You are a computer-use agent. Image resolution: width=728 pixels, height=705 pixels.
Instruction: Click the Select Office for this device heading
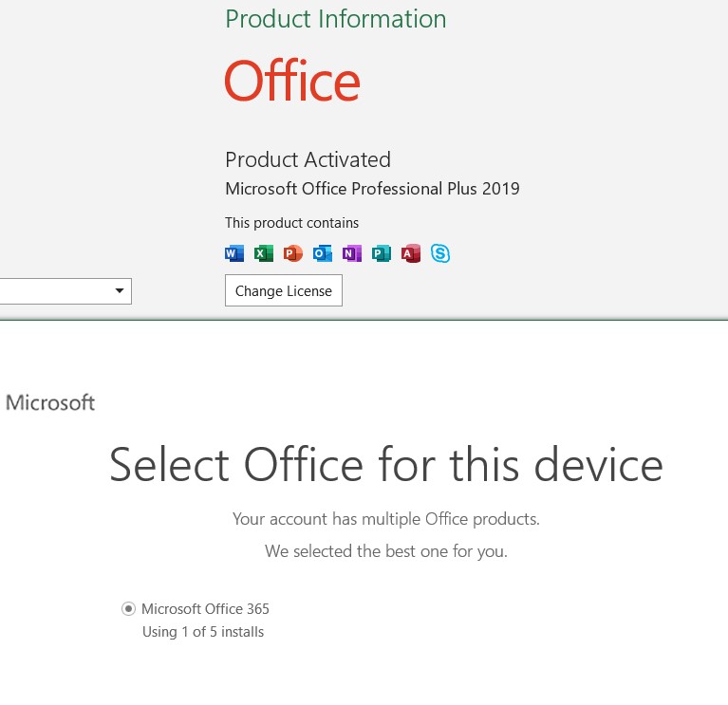click(386, 465)
